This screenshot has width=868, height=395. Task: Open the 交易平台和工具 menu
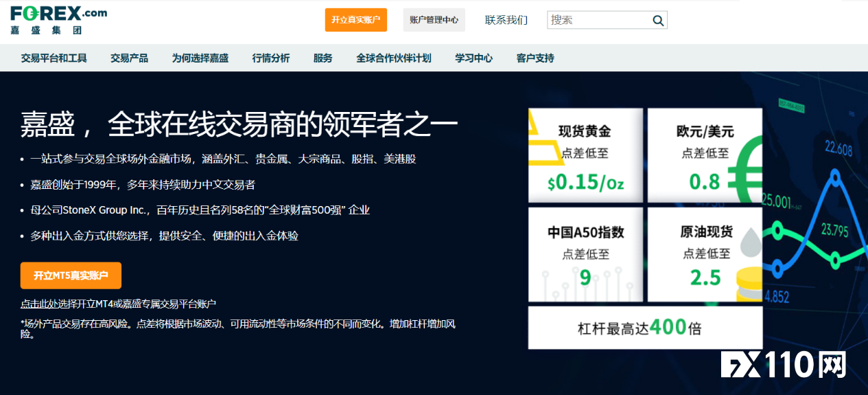54,58
